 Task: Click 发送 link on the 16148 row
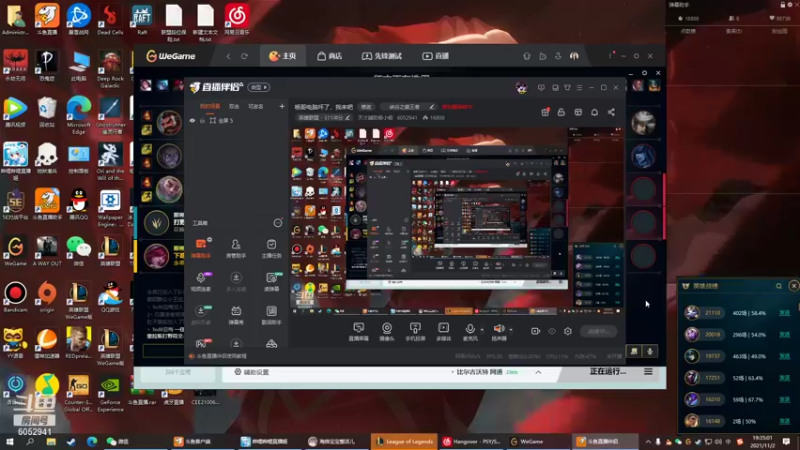(784, 421)
